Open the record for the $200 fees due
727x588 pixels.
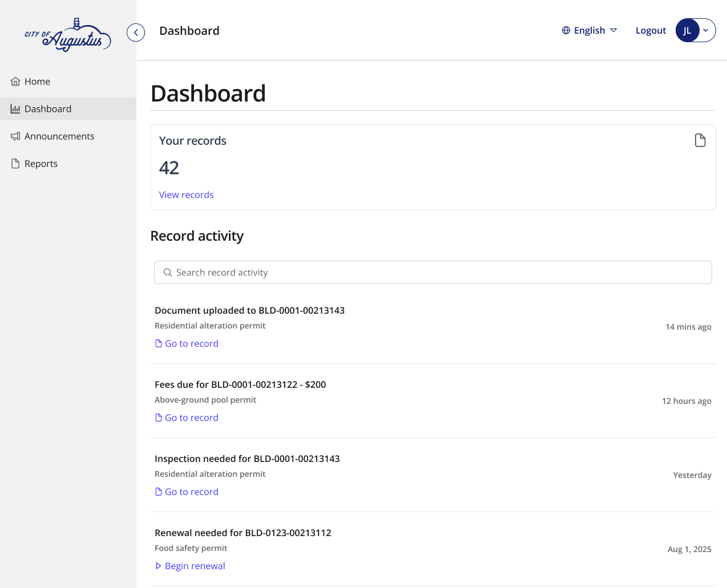coord(191,417)
